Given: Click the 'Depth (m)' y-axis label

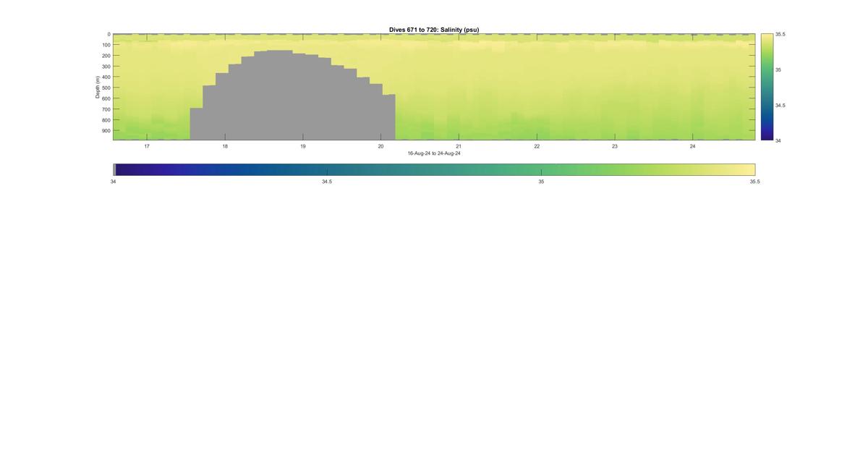Looking at the screenshot, I should point(97,87).
